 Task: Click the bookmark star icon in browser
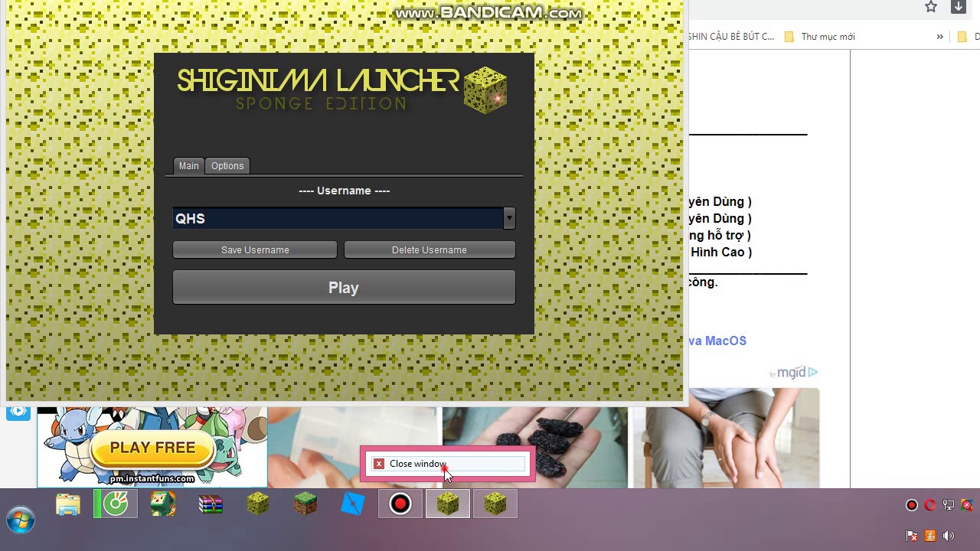tap(931, 7)
